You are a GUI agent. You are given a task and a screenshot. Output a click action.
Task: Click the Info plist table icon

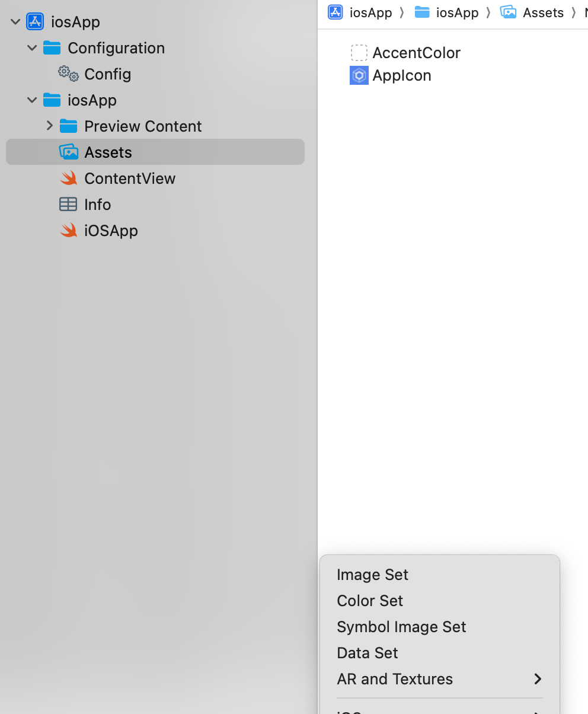tap(68, 205)
